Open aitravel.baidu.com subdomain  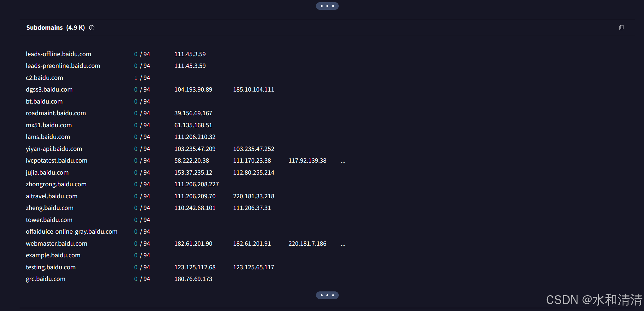[x=52, y=196]
